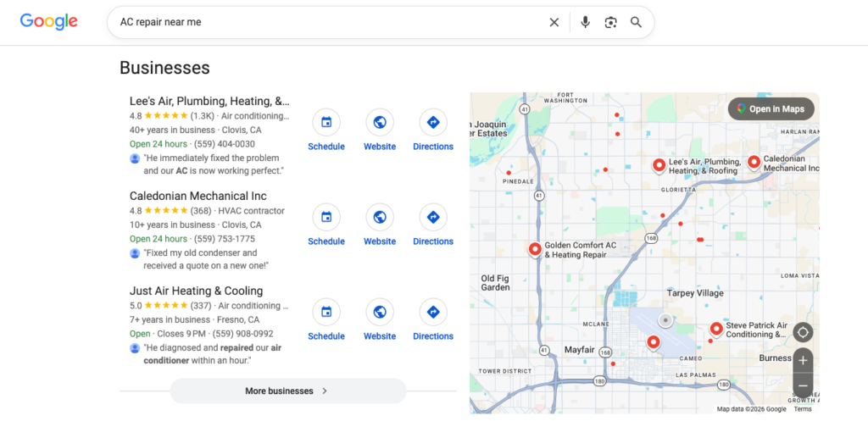Click the Terms link on the map

coord(803,409)
